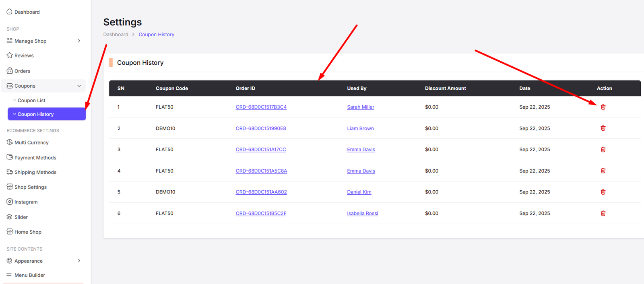Image resolution: width=644 pixels, height=284 pixels.
Task: Click the Reviews star icon in sidebar
Action: tap(10, 56)
